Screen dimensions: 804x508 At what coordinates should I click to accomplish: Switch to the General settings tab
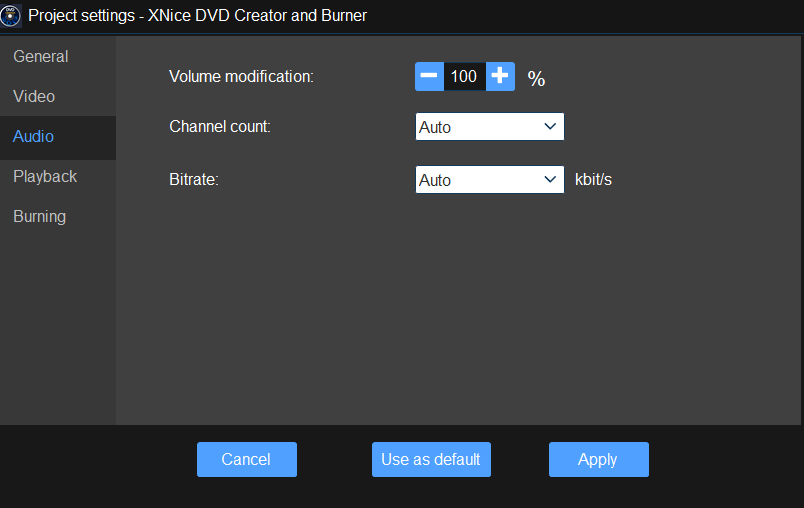41,57
